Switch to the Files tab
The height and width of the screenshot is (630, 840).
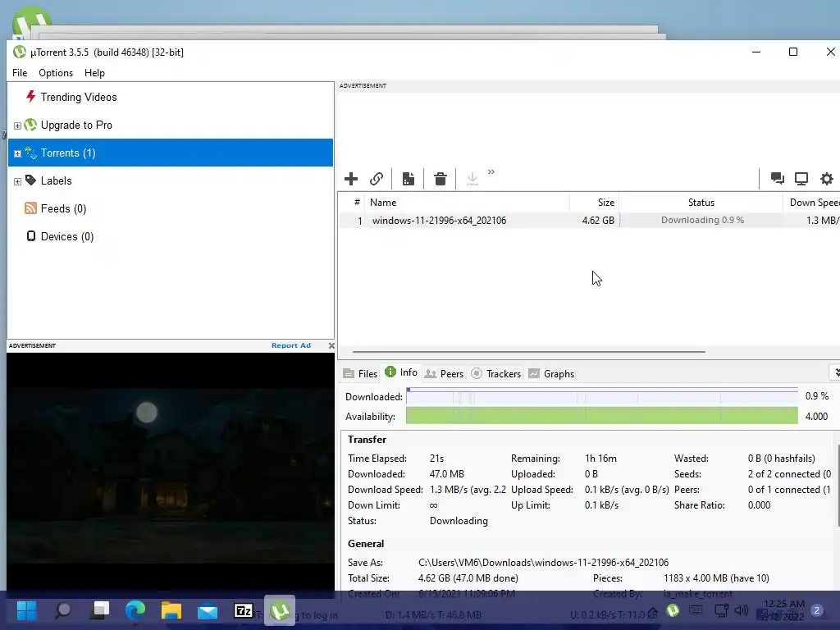[361, 373]
